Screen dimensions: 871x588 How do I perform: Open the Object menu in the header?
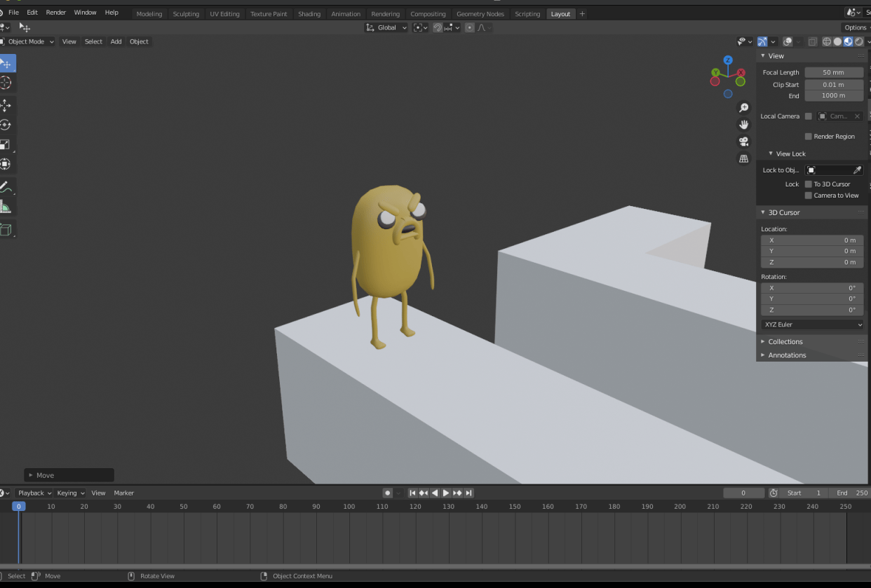139,41
